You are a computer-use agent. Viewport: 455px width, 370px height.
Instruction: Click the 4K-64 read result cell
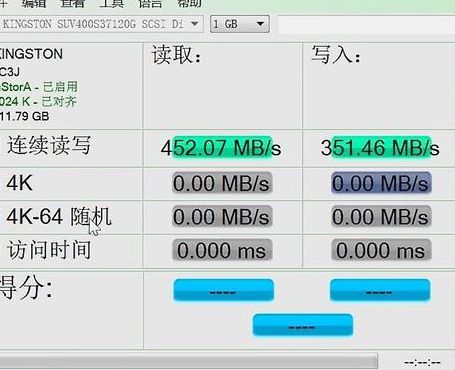[x=222, y=217]
